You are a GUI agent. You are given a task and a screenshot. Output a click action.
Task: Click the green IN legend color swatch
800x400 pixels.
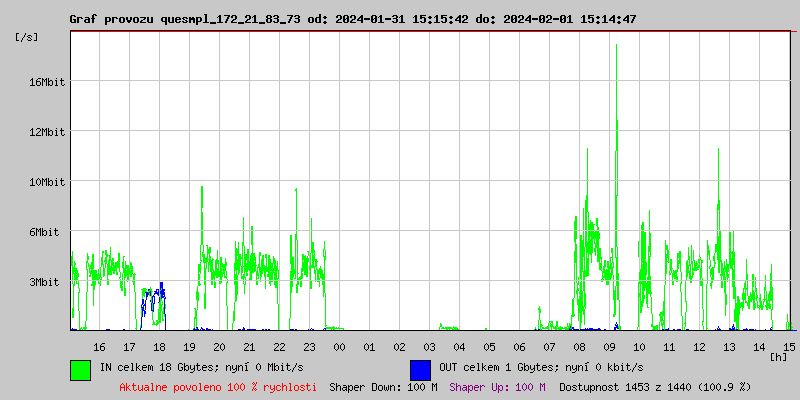80,369
